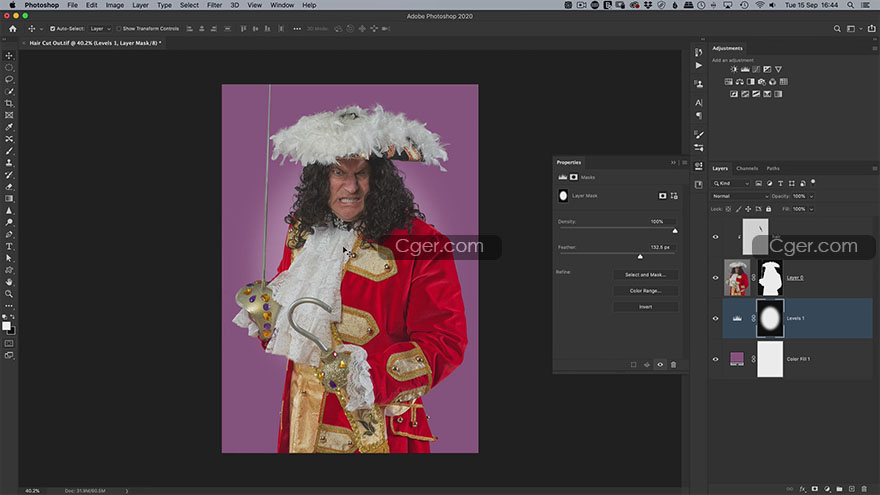
Task: Toggle mask visibility eye in Properties panel
Action: 660,365
